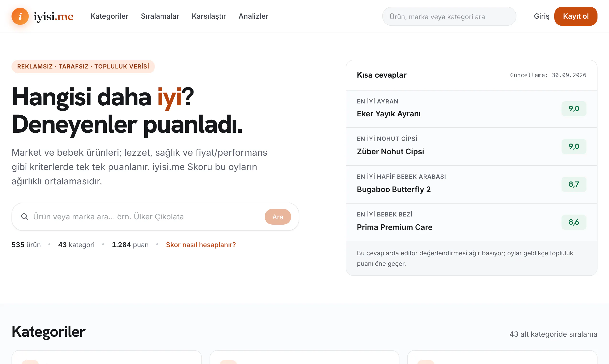Viewport: 609px width, 364px height.
Task: Open Züber Nohut Cipsi answer row
Action: [x=471, y=146]
